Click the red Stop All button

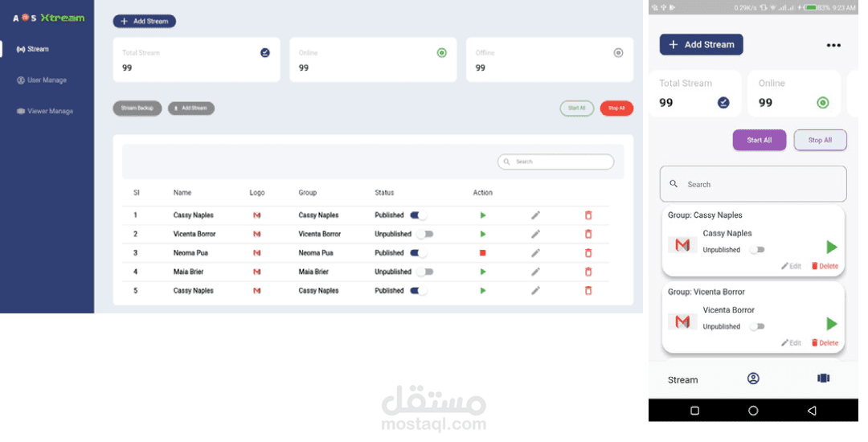616,108
